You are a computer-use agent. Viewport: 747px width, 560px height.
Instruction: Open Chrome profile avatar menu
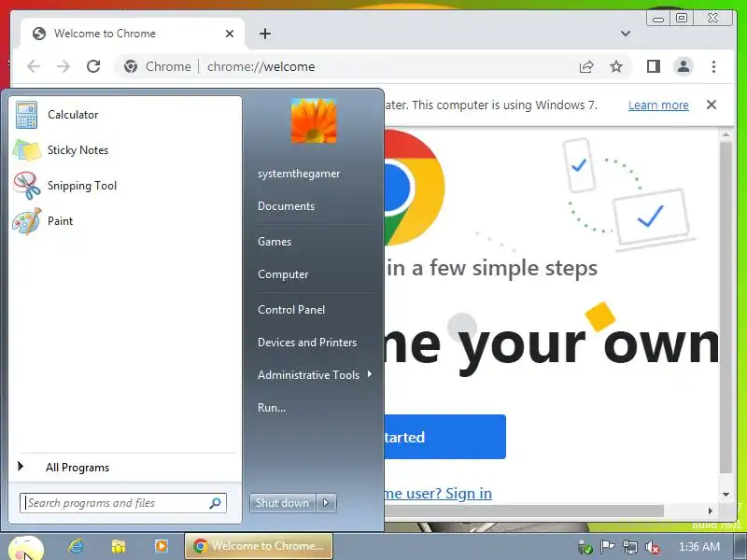tap(684, 66)
